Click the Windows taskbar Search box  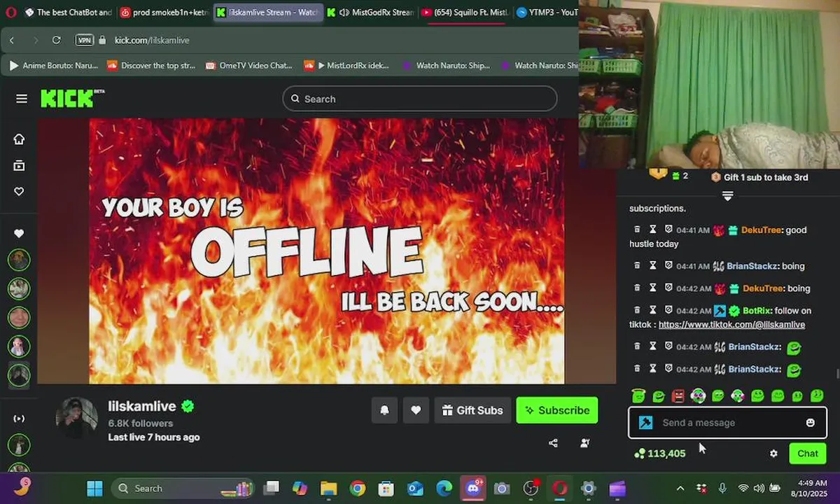click(x=182, y=488)
